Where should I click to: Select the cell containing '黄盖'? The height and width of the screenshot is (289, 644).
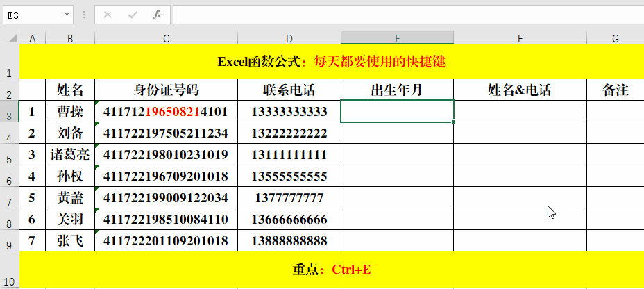tap(70, 197)
